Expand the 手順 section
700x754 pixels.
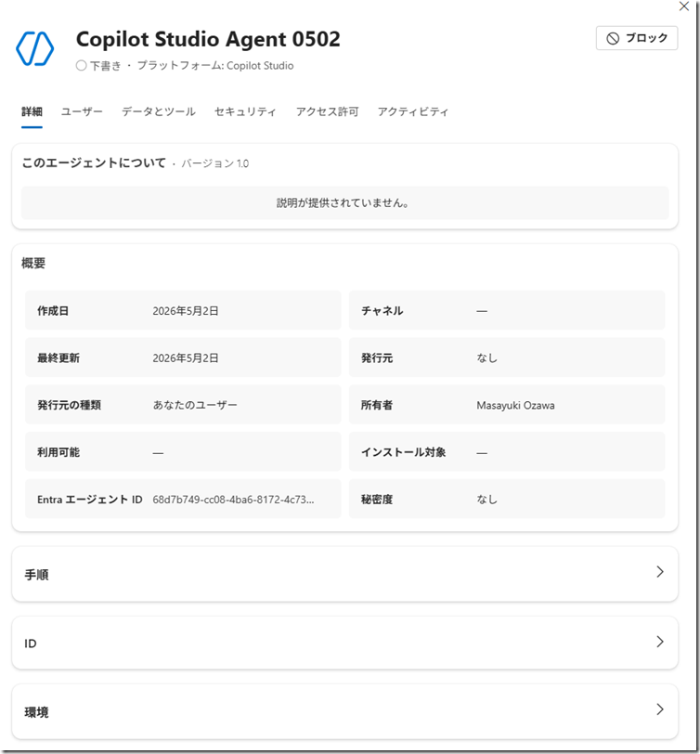pos(344,574)
